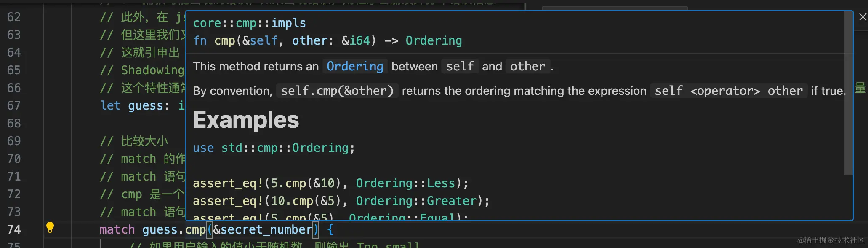The image size is (868, 248).
Task: Click the 'self.cmp(&other)' inline code
Action: click(x=337, y=91)
